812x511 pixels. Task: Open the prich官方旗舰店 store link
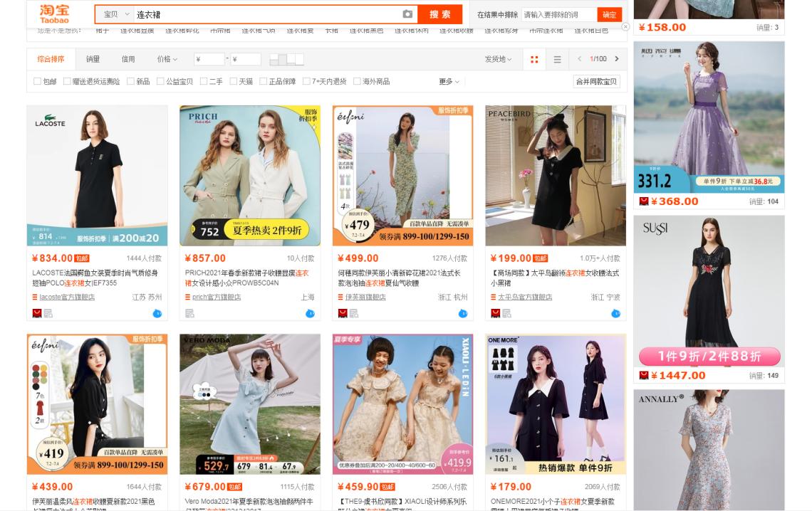pyautogui.click(x=217, y=297)
